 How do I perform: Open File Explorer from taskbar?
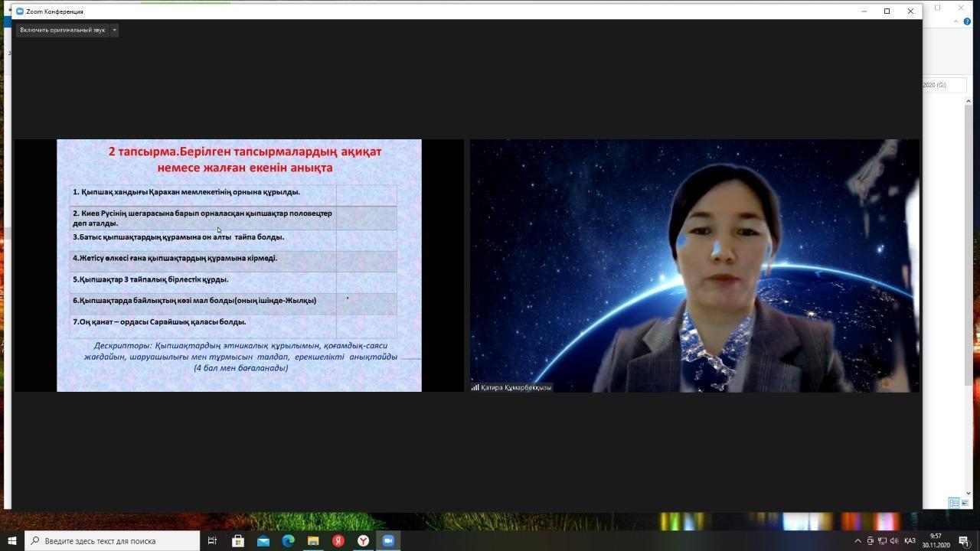coord(313,540)
